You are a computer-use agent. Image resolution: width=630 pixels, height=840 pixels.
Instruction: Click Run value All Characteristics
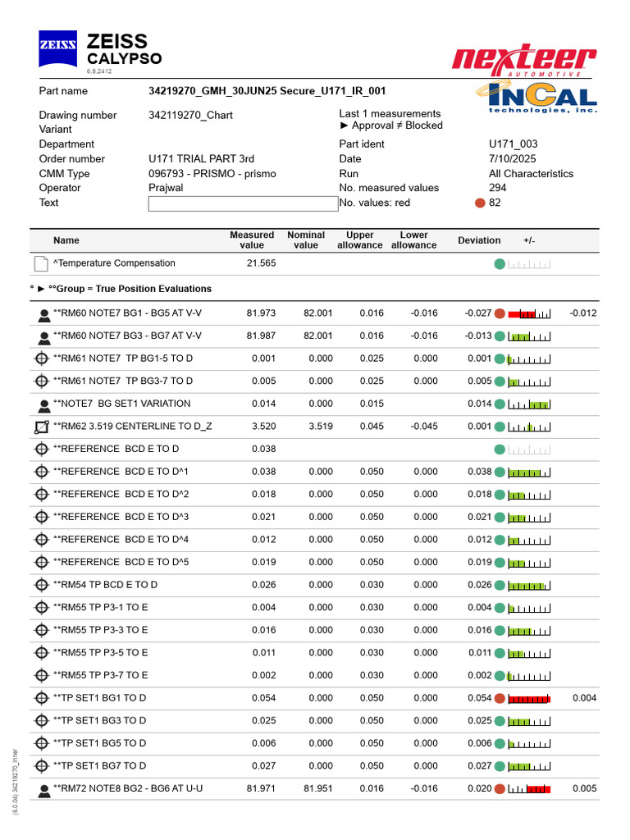click(531, 174)
